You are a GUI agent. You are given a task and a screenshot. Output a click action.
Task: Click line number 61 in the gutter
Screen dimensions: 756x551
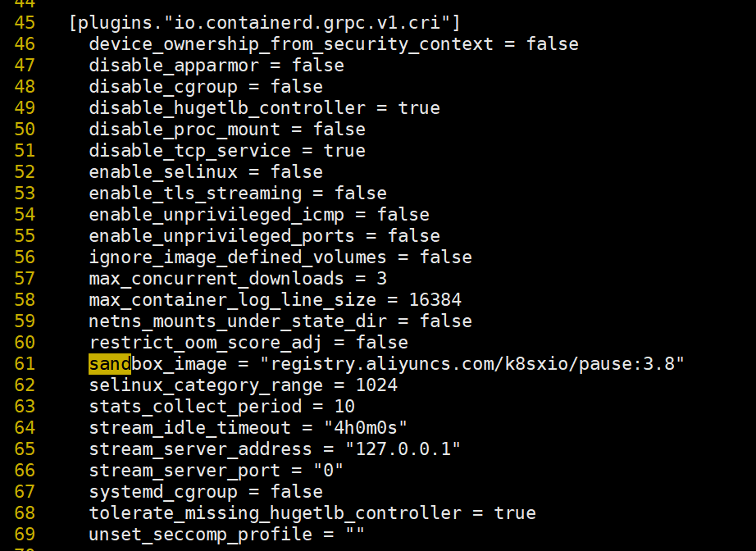(x=25, y=364)
